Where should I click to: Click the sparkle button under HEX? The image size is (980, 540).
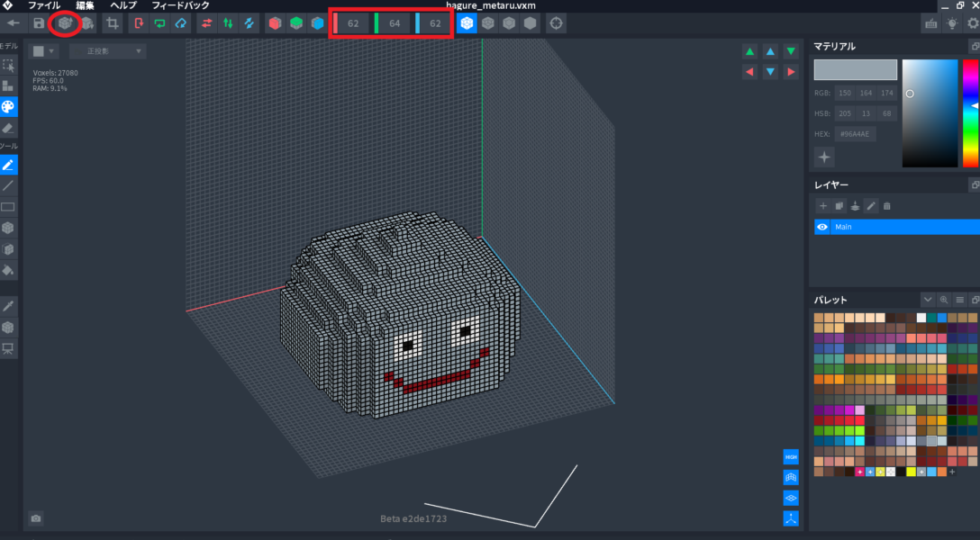[824, 157]
